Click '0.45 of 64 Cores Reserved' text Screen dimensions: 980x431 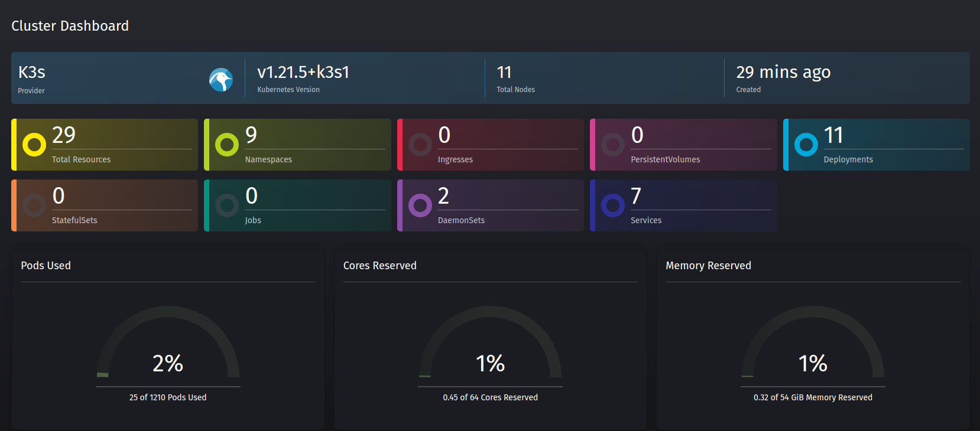[491, 397]
